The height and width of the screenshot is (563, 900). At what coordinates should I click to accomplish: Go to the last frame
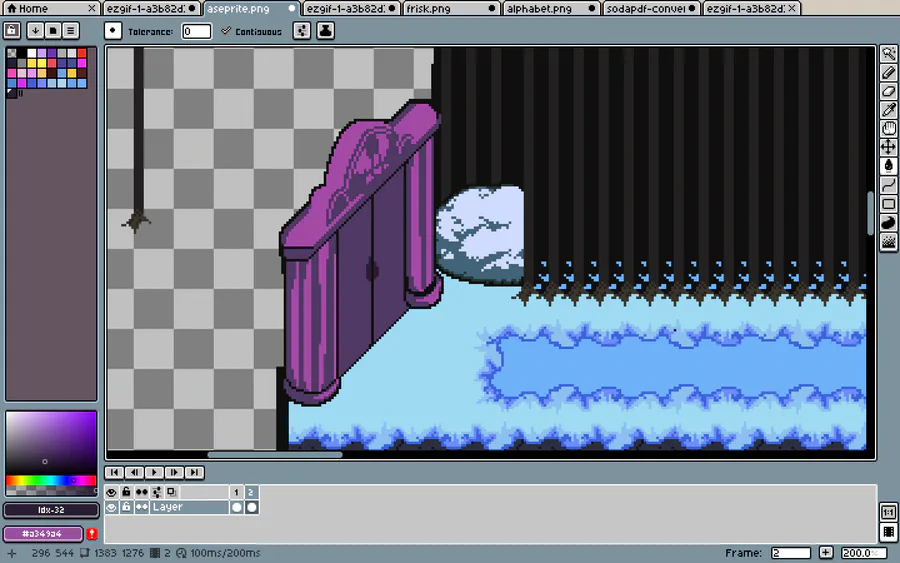[x=194, y=472]
